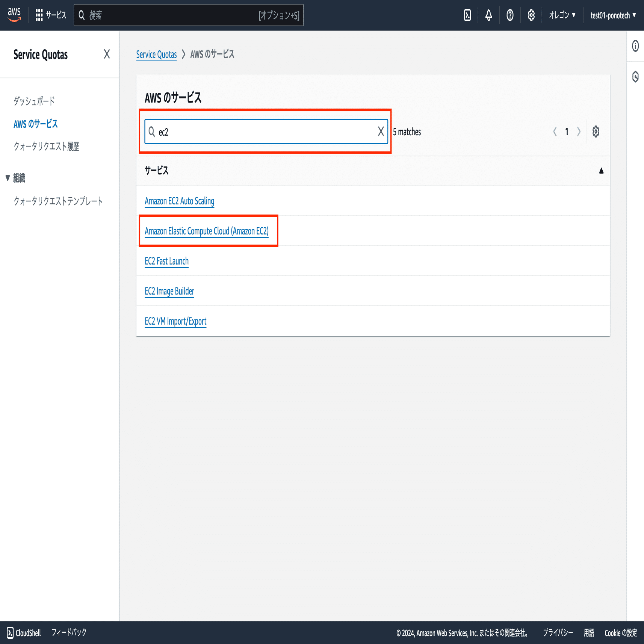
Task: Open the top bar settings gear
Action: point(531,15)
